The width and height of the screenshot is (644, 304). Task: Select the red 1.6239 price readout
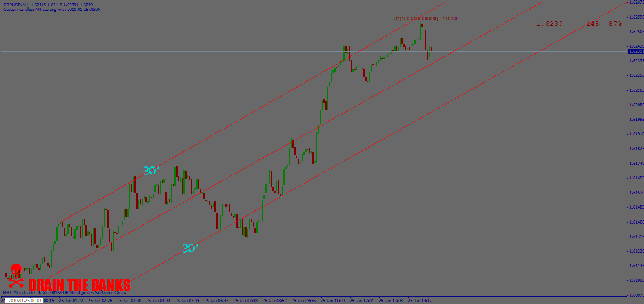549,24
